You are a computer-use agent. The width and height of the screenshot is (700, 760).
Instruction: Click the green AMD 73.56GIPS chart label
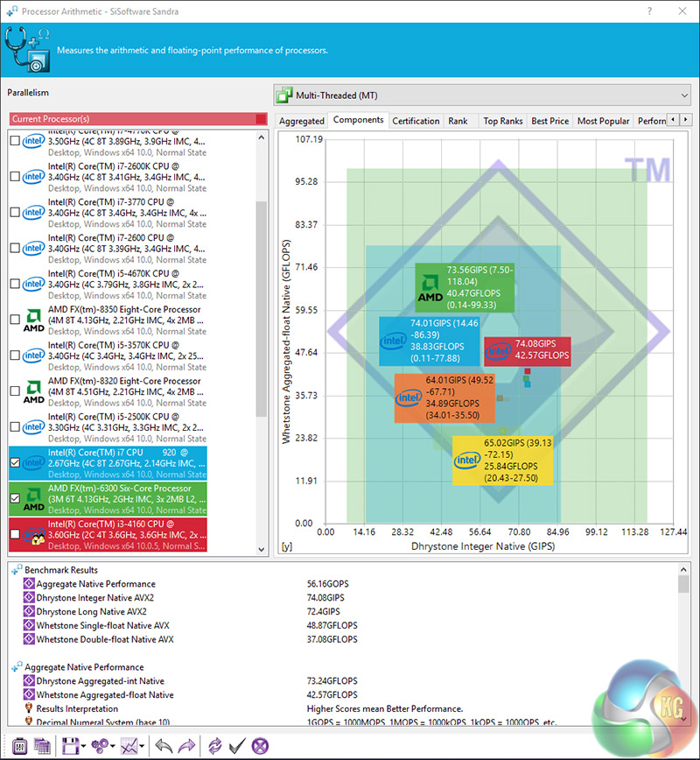465,288
